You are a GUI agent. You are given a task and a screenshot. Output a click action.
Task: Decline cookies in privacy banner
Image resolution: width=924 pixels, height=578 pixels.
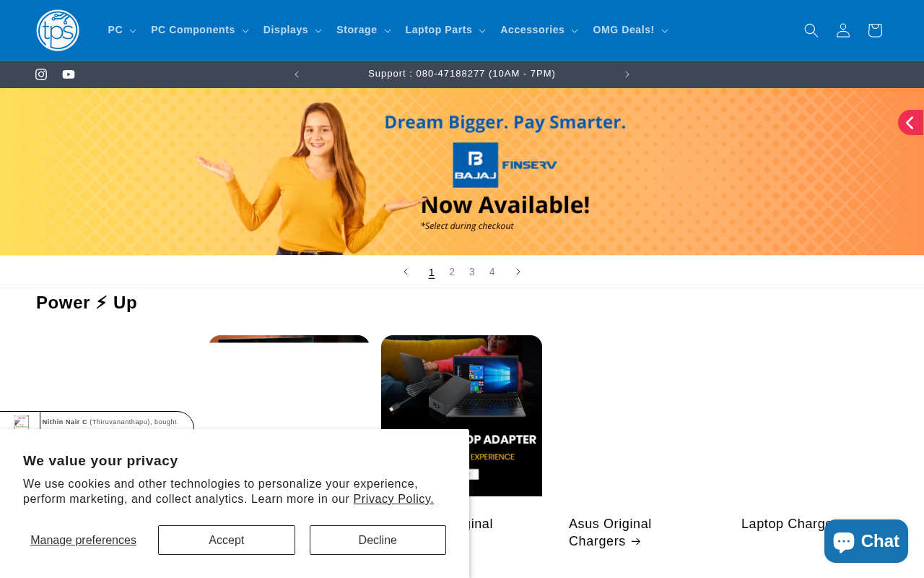click(378, 540)
